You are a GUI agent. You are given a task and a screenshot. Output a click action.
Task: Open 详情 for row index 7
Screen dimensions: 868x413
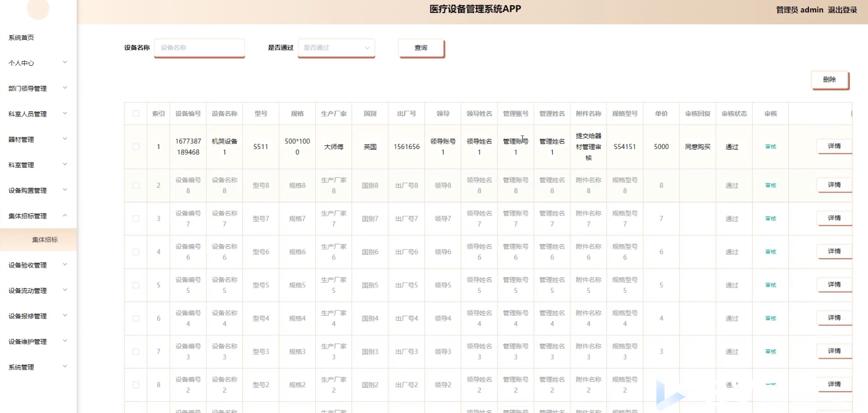834,351
